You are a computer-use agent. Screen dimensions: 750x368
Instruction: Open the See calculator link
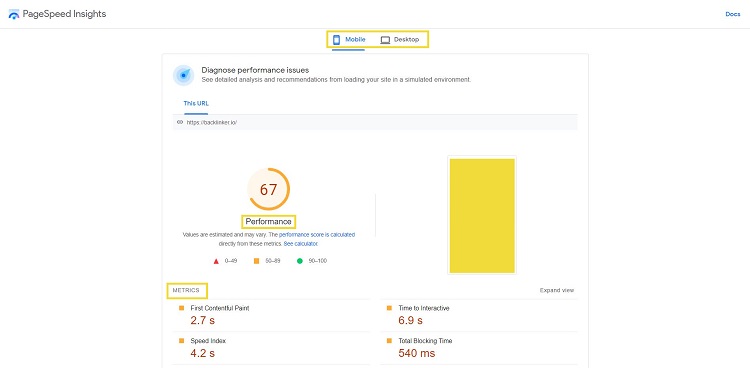[x=300, y=244]
